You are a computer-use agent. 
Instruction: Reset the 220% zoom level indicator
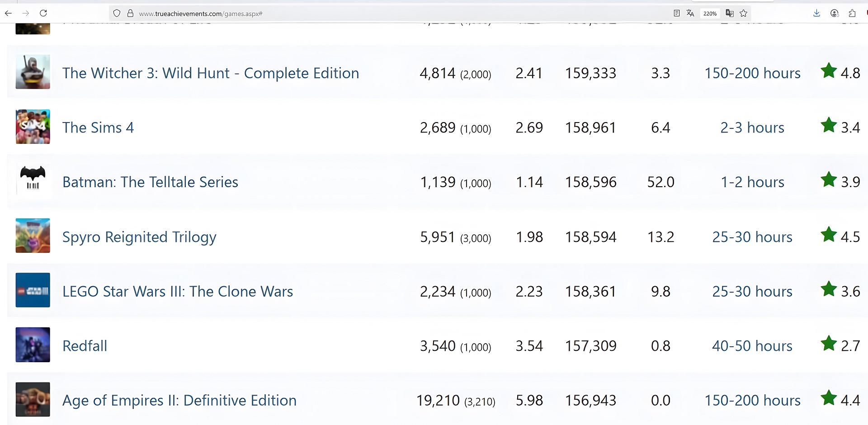710,14
